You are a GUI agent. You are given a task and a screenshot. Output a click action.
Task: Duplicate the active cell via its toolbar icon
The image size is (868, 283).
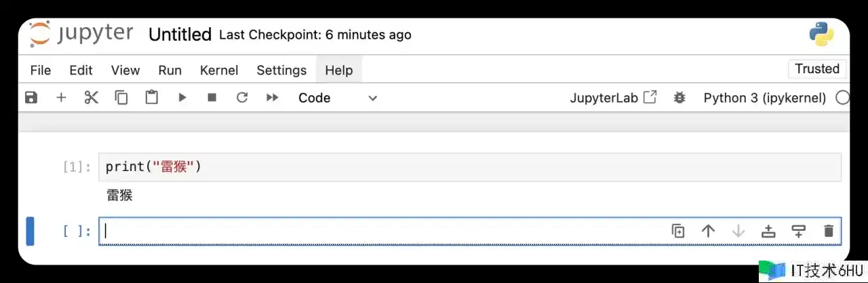point(678,231)
